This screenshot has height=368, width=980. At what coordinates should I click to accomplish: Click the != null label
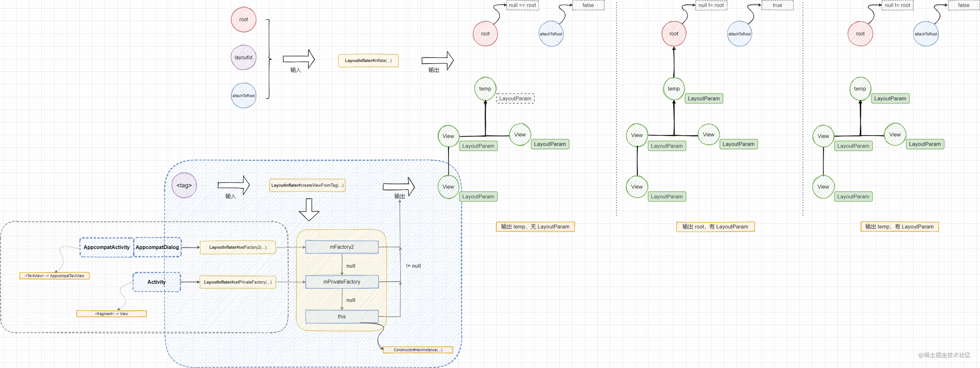point(413,266)
